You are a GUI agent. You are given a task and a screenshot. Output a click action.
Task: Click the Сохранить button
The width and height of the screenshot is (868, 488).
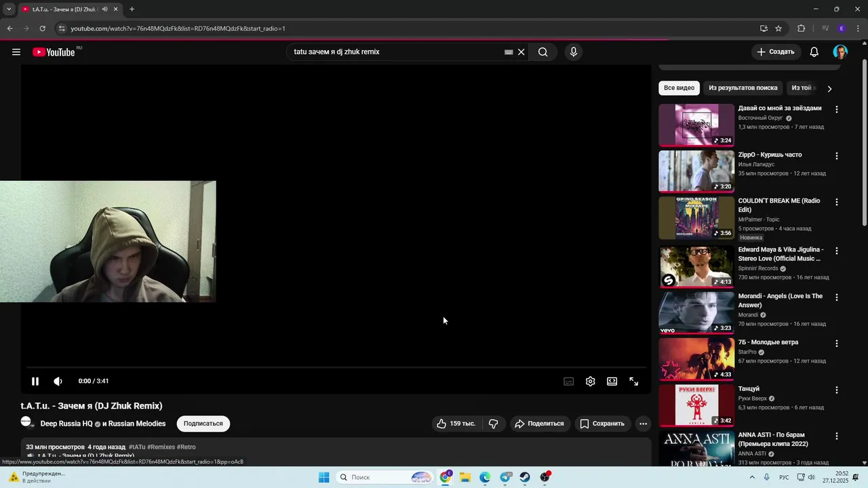pyautogui.click(x=602, y=424)
